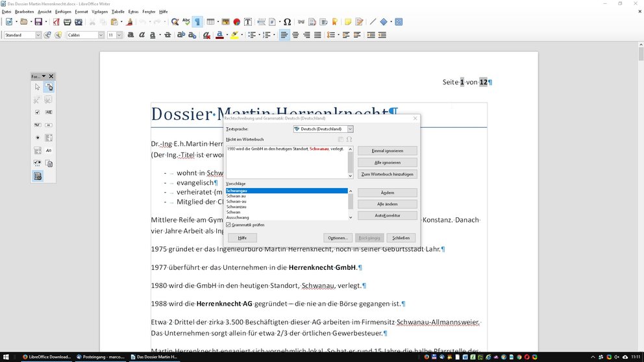This screenshot has width=644, height=362.
Task: Select the arrow pointer in Form Controls
Action: click(38, 87)
